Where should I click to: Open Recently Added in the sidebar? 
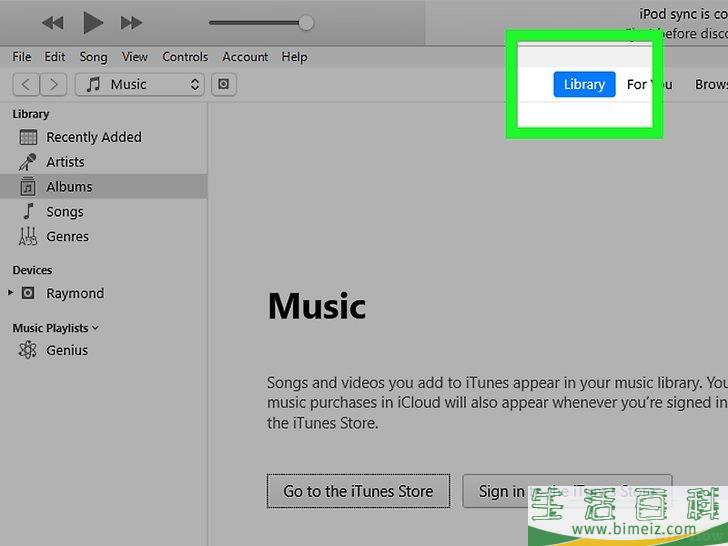(93, 137)
